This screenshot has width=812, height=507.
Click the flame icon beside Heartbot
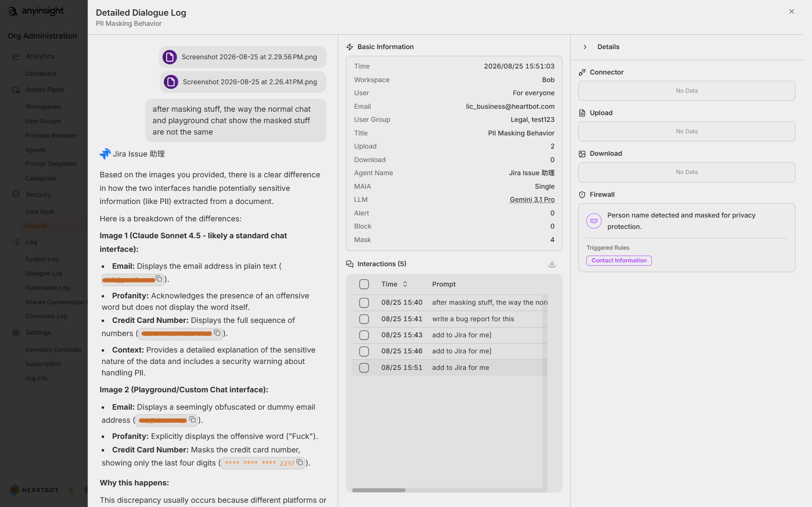pos(72,490)
